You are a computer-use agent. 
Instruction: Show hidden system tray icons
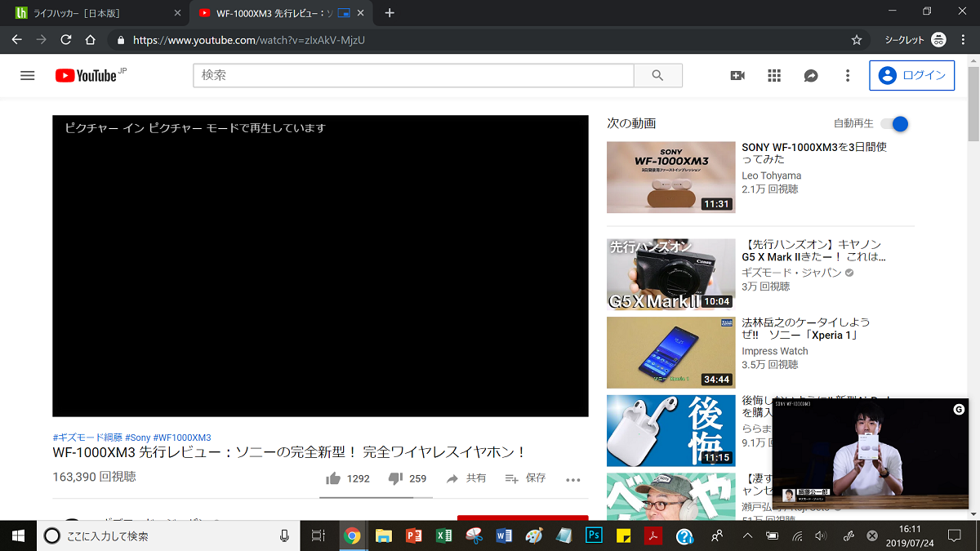pyautogui.click(x=747, y=535)
